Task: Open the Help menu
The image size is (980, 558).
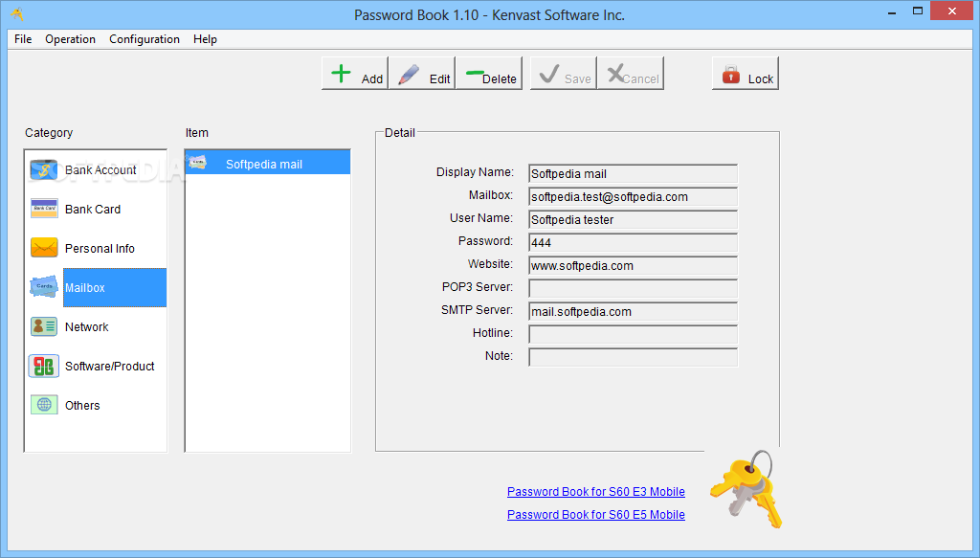Action: tap(205, 38)
